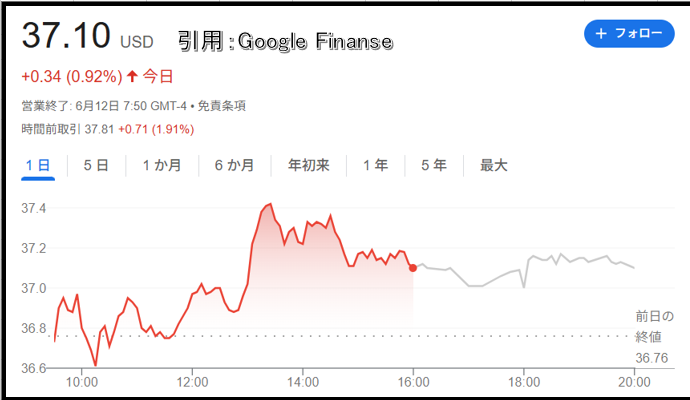Click the red up-arrow icon beside 今日

tap(132, 77)
